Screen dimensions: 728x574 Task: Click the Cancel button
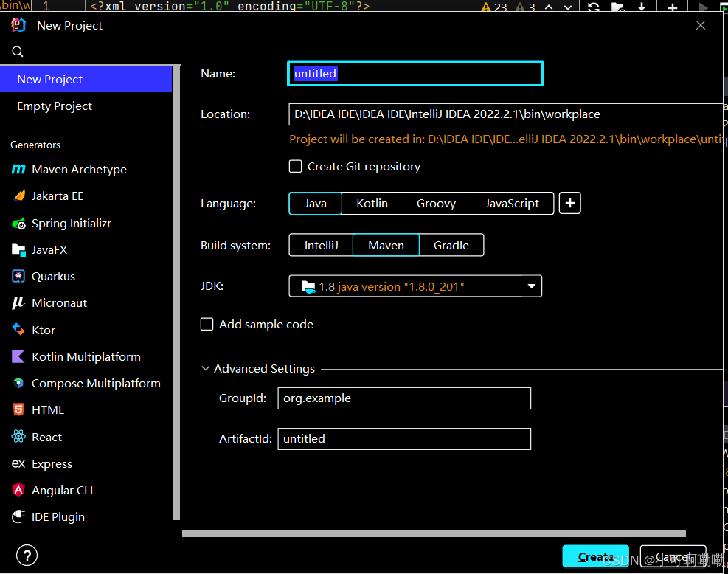(673, 556)
